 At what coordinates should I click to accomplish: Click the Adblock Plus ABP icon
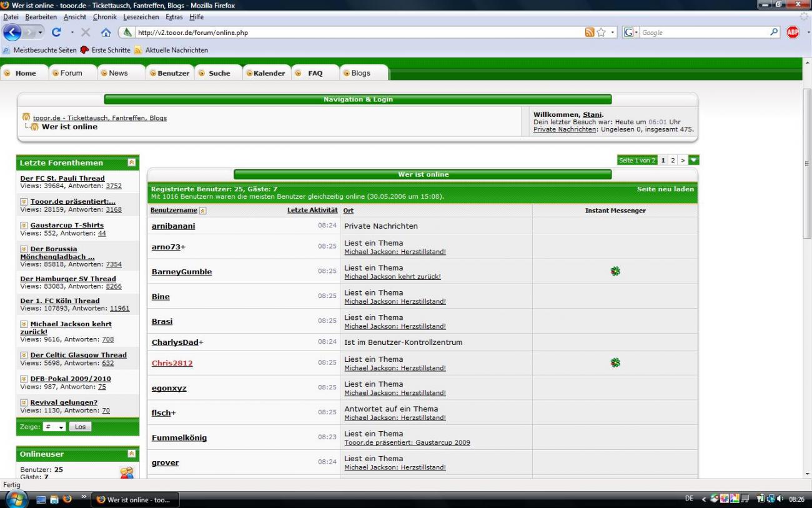coord(793,32)
